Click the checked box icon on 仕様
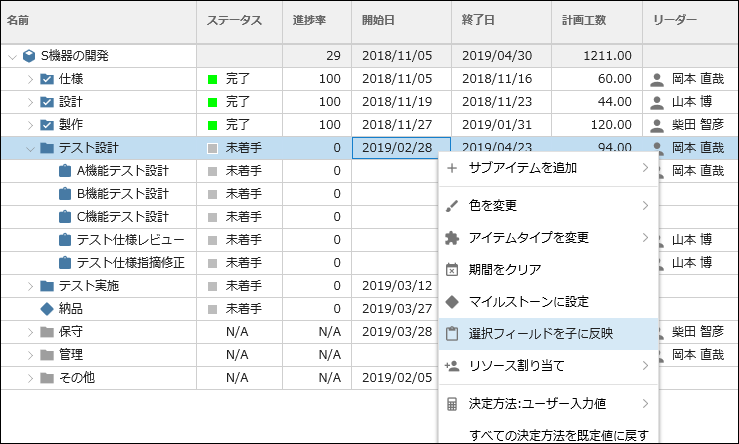The width and height of the screenshot is (739, 444). [x=47, y=79]
